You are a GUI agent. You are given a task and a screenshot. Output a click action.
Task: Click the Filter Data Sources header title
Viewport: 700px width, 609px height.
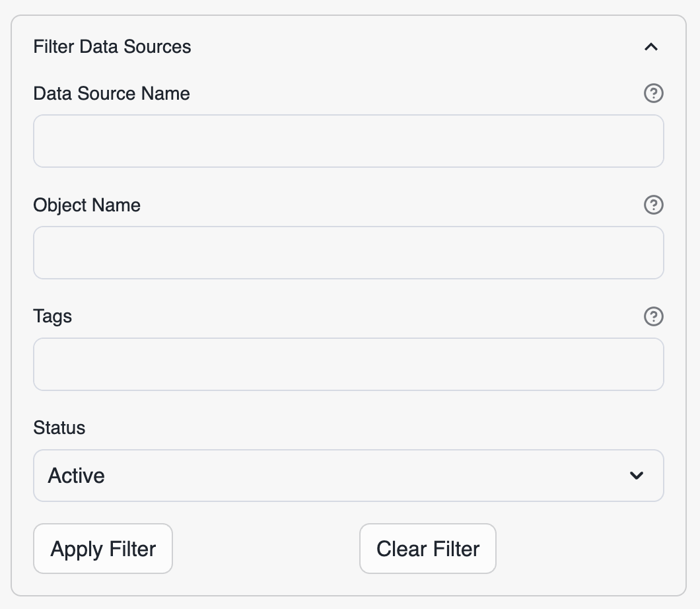(112, 47)
